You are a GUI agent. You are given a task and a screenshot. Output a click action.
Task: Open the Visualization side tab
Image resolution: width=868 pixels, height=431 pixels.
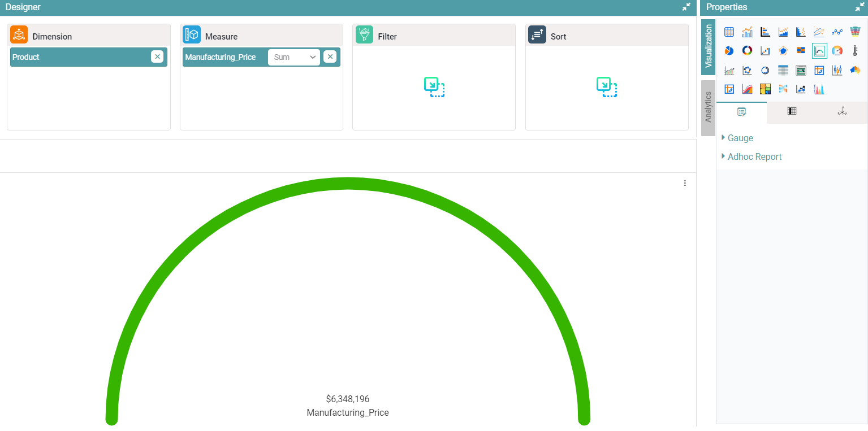708,46
